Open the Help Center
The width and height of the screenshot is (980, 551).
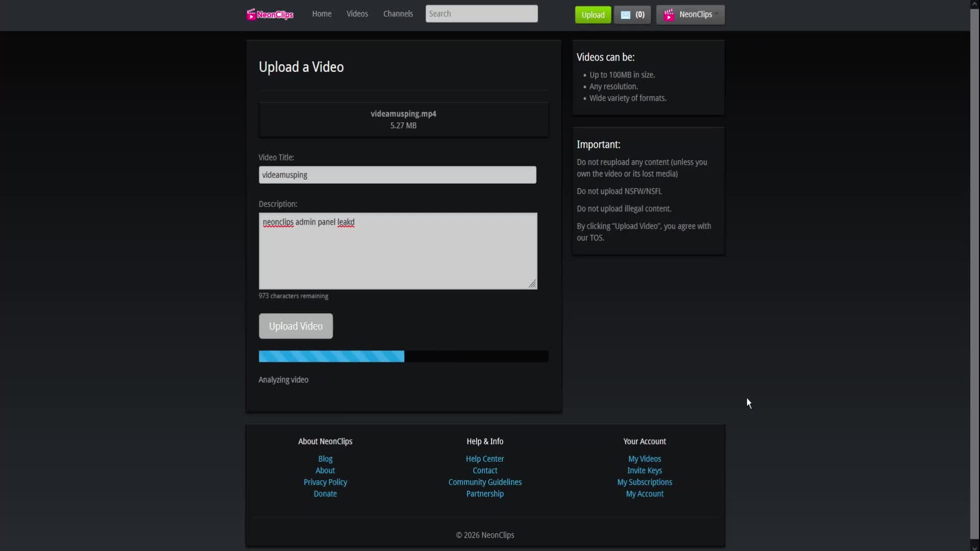484,459
